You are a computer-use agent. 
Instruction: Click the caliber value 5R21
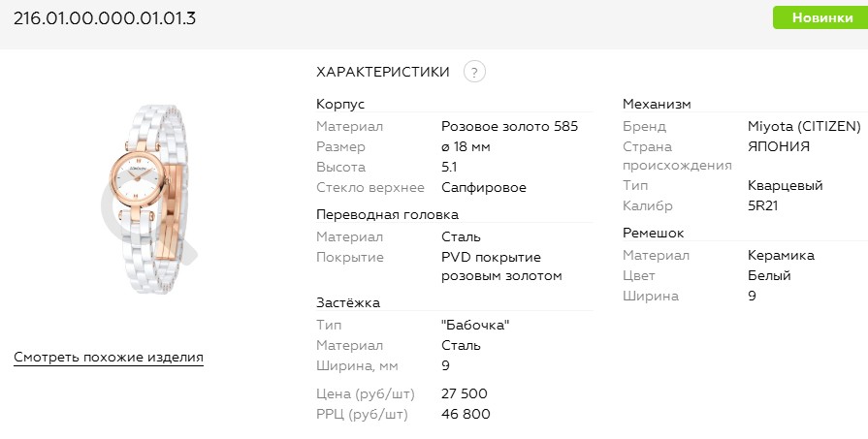(762, 206)
